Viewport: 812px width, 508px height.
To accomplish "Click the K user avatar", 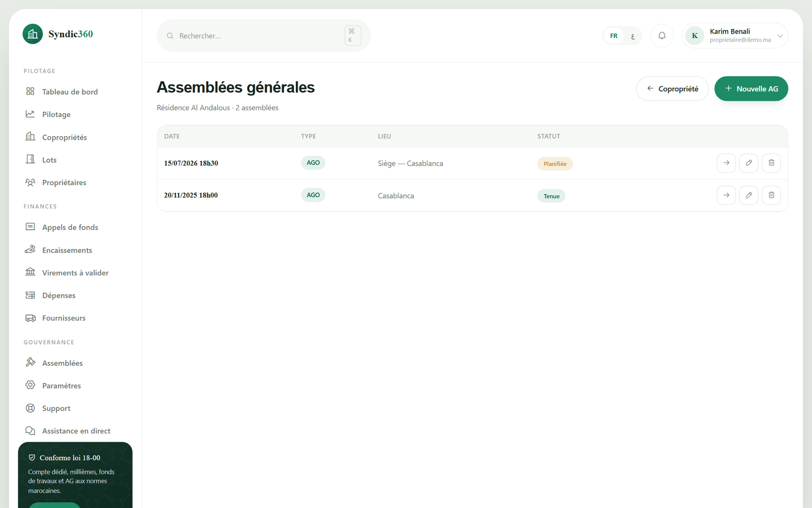I will point(695,36).
